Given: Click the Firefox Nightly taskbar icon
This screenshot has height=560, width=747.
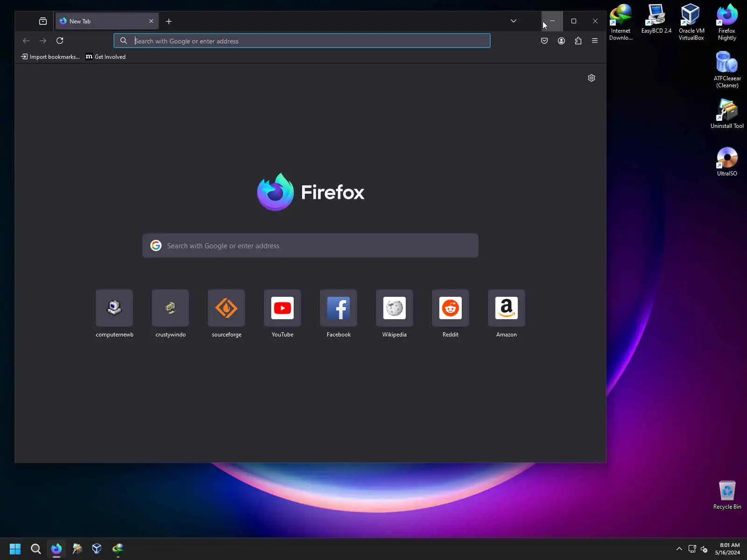Looking at the screenshot, I should [56, 549].
